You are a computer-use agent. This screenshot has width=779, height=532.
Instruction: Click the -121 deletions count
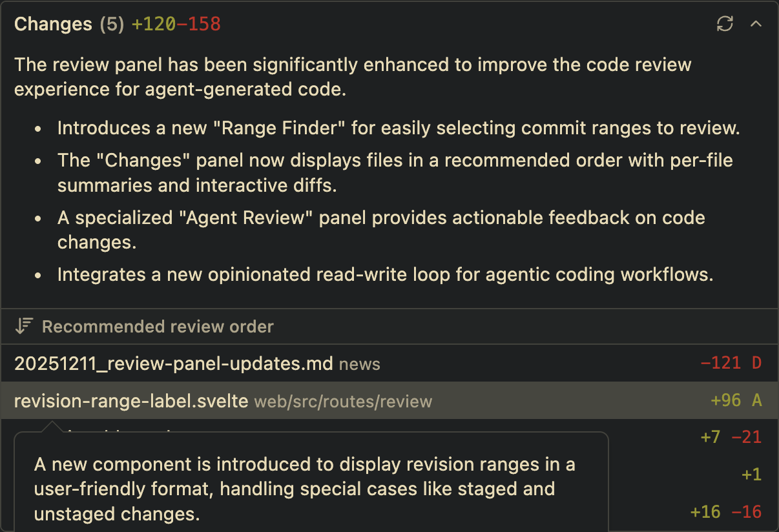(720, 363)
